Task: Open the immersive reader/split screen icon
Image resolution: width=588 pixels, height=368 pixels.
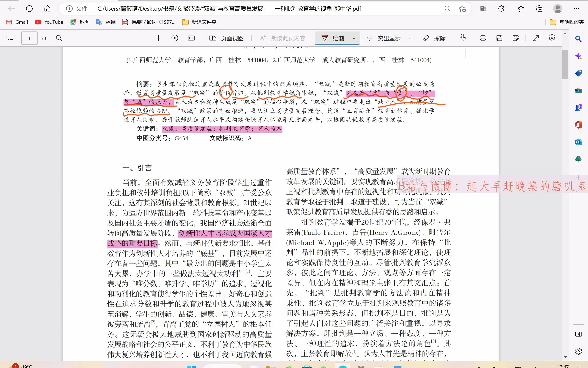Action: click(x=483, y=9)
